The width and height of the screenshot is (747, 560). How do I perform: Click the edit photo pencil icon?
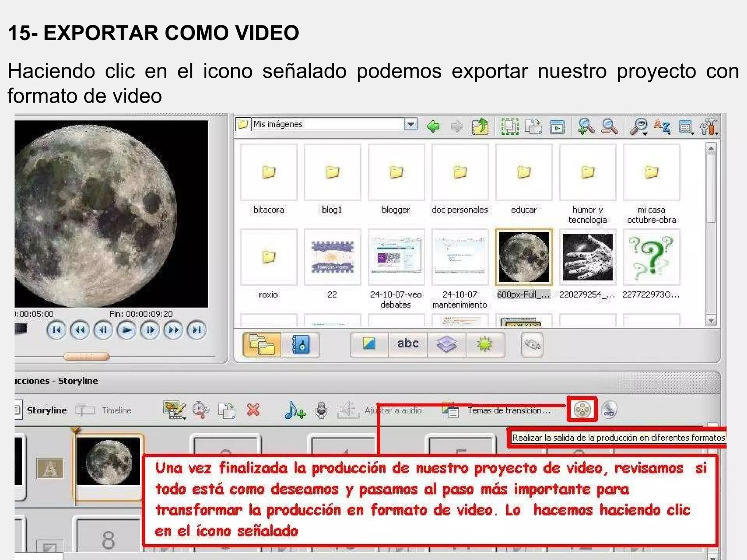tap(174, 411)
